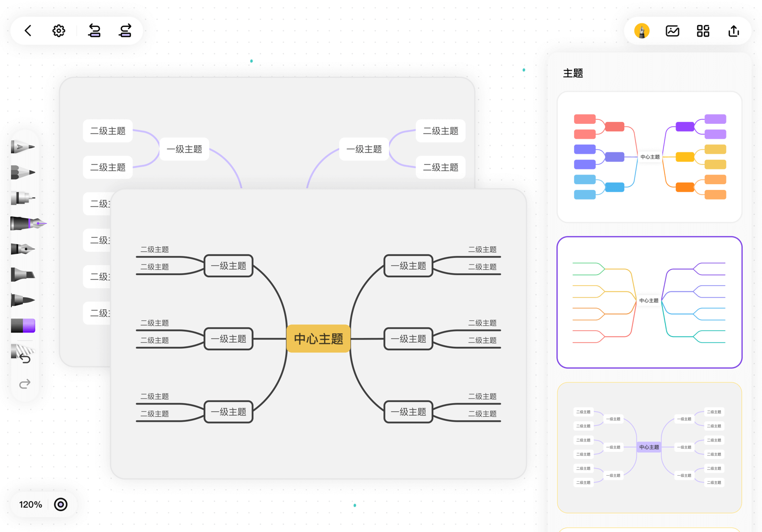This screenshot has width=762, height=532.
Task: Click the undo arrow in the pen toolbar
Action: pos(25,358)
